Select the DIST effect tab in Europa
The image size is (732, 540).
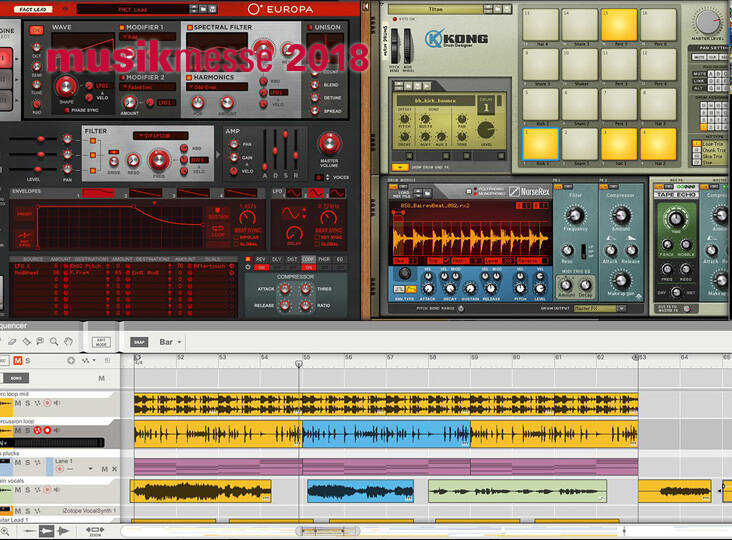point(292,259)
